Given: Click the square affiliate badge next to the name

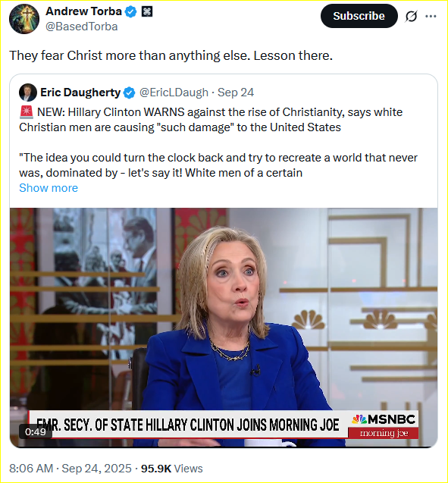Looking at the screenshot, I should coord(147,11).
